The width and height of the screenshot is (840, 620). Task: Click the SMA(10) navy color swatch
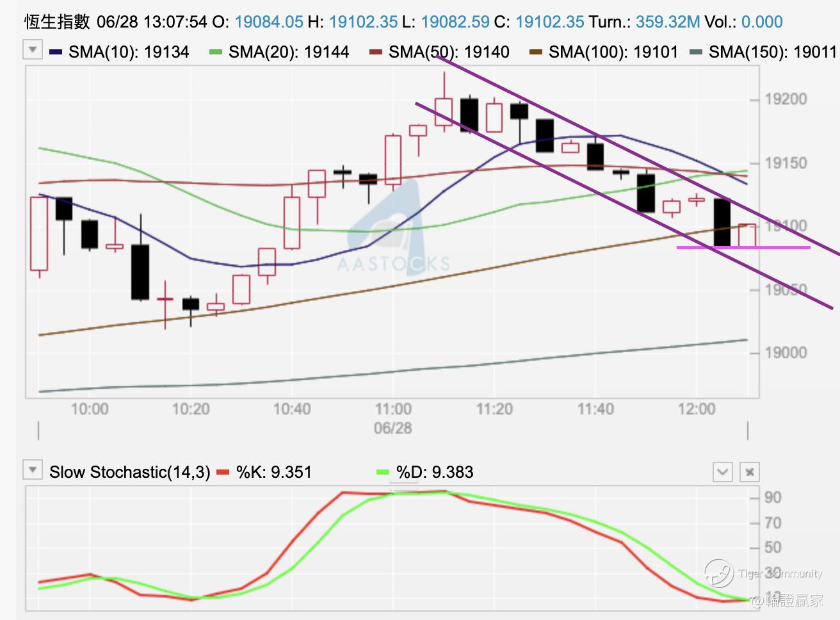tap(56, 52)
